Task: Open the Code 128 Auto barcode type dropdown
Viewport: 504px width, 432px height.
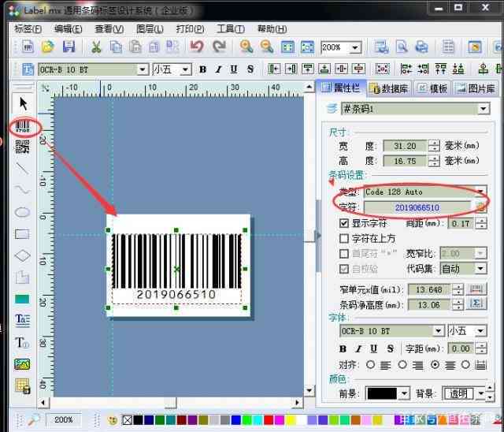Action: point(481,192)
